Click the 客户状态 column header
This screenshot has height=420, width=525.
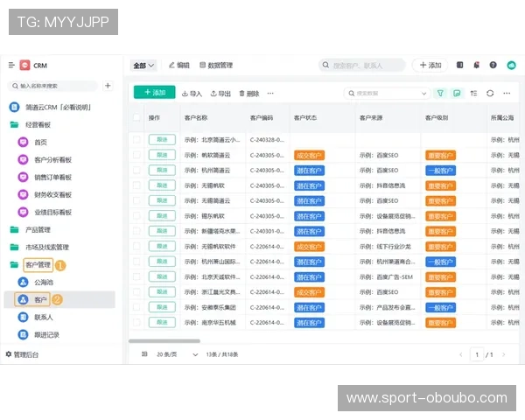pyautogui.click(x=305, y=117)
